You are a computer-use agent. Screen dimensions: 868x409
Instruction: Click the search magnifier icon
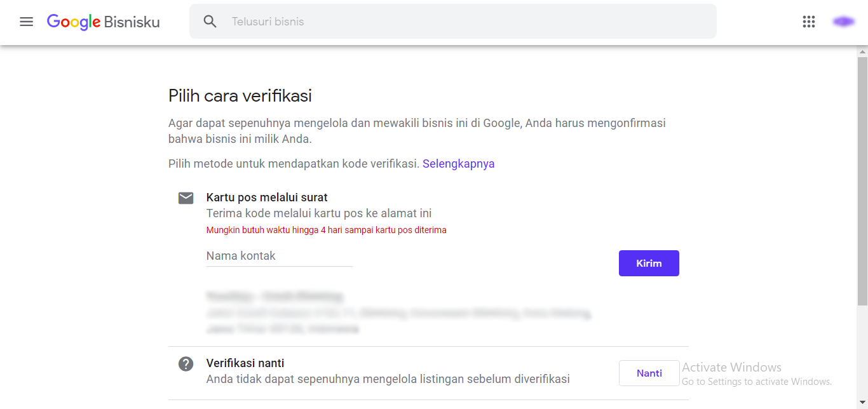210,21
